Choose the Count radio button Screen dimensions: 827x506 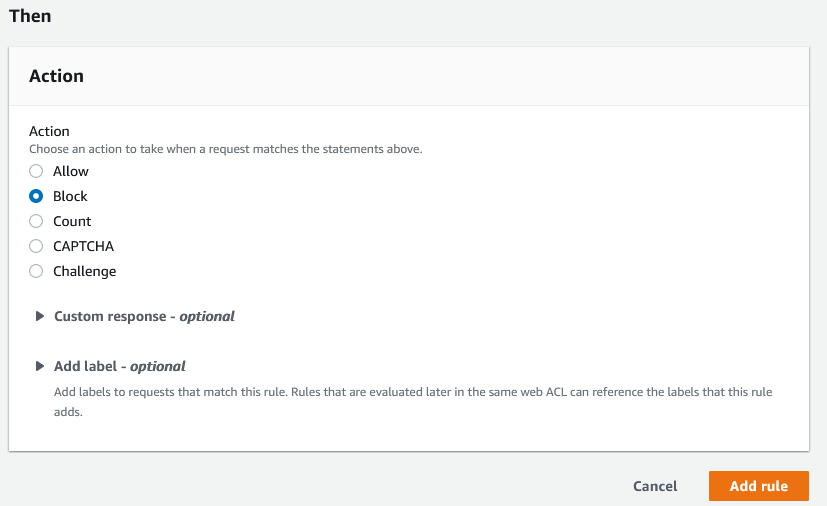click(x=36, y=221)
